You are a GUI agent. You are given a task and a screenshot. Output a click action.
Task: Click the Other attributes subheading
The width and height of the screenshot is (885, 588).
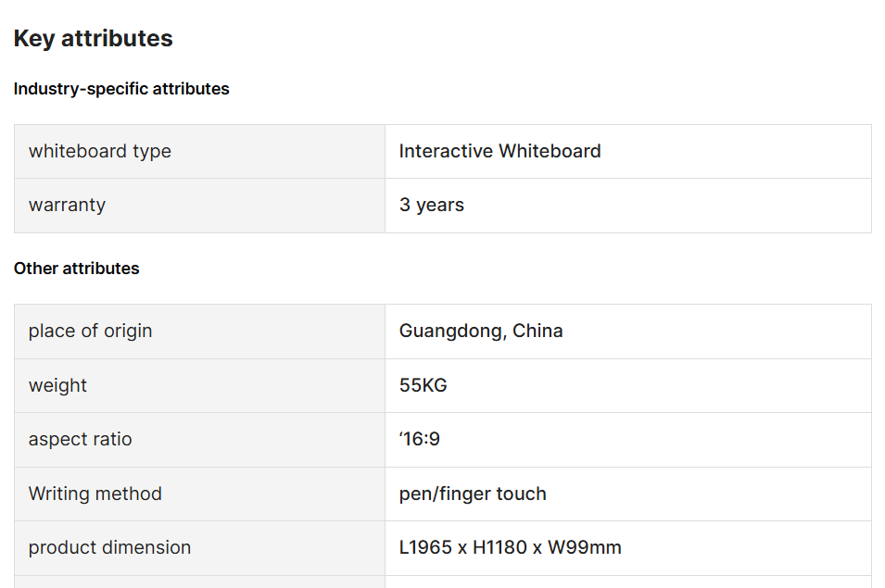tap(76, 269)
